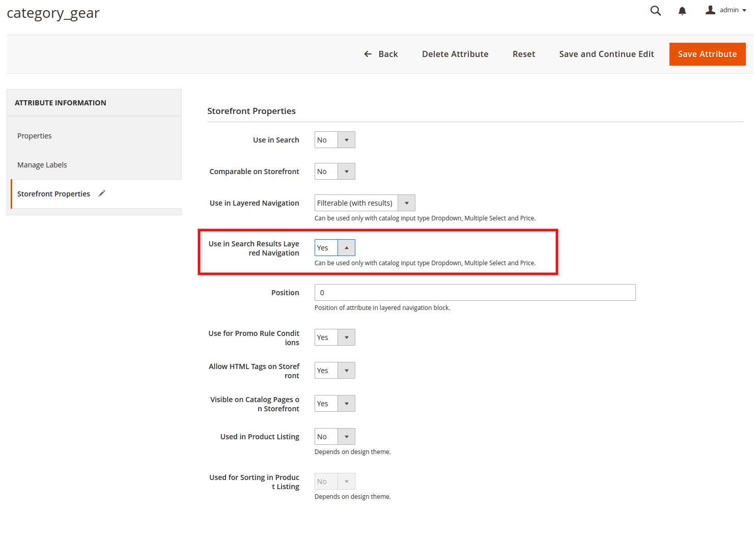756x537 pixels.
Task: Open the Comparable on Storefront dropdown
Action: (x=335, y=172)
